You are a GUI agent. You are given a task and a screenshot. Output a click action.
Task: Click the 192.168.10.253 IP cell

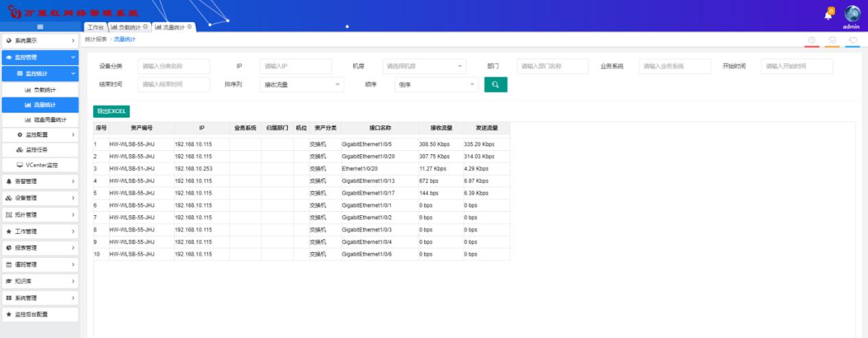click(x=201, y=169)
